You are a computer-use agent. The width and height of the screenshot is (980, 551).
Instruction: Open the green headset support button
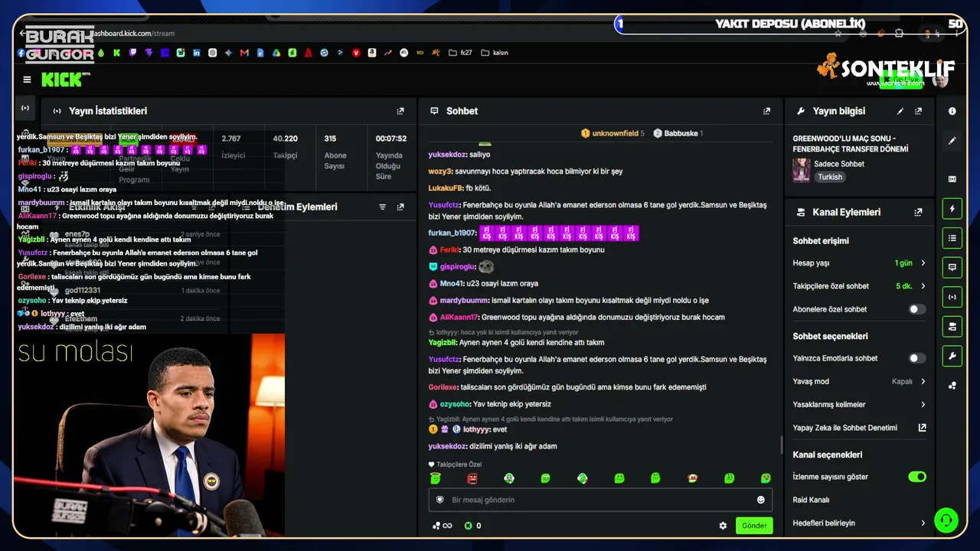click(x=946, y=520)
